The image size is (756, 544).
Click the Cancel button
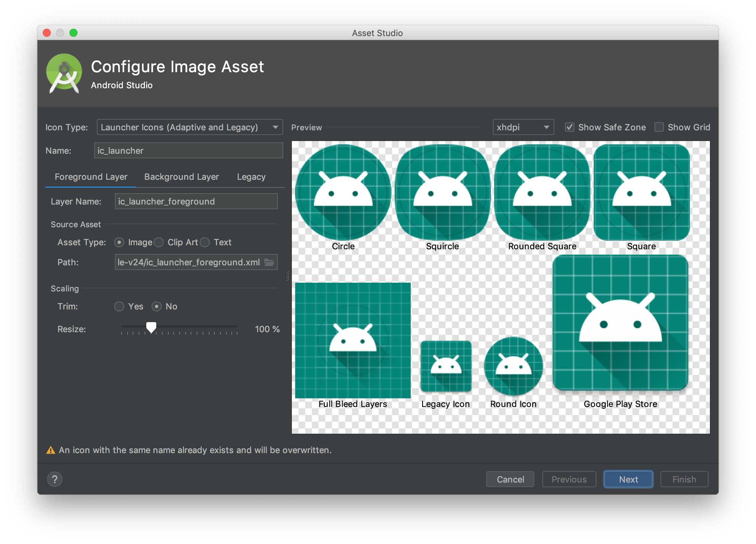tap(510, 480)
